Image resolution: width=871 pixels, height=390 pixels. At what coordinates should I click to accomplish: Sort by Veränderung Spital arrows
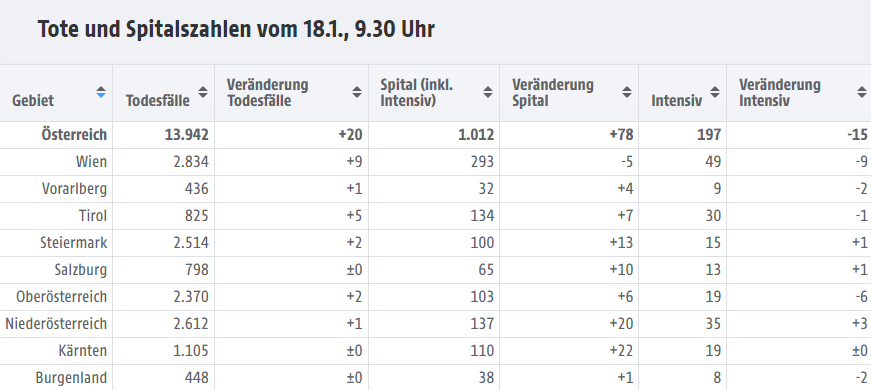[627, 92]
